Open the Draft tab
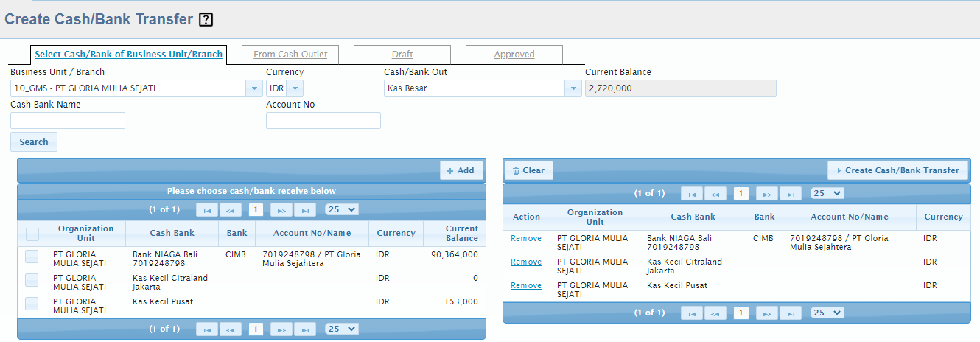The width and height of the screenshot is (980, 342). coord(402,55)
